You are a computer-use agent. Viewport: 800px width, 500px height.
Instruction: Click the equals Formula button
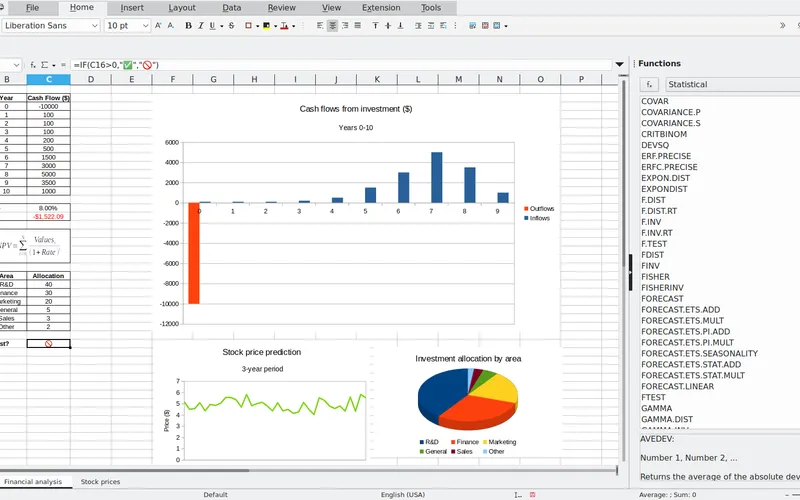point(63,65)
